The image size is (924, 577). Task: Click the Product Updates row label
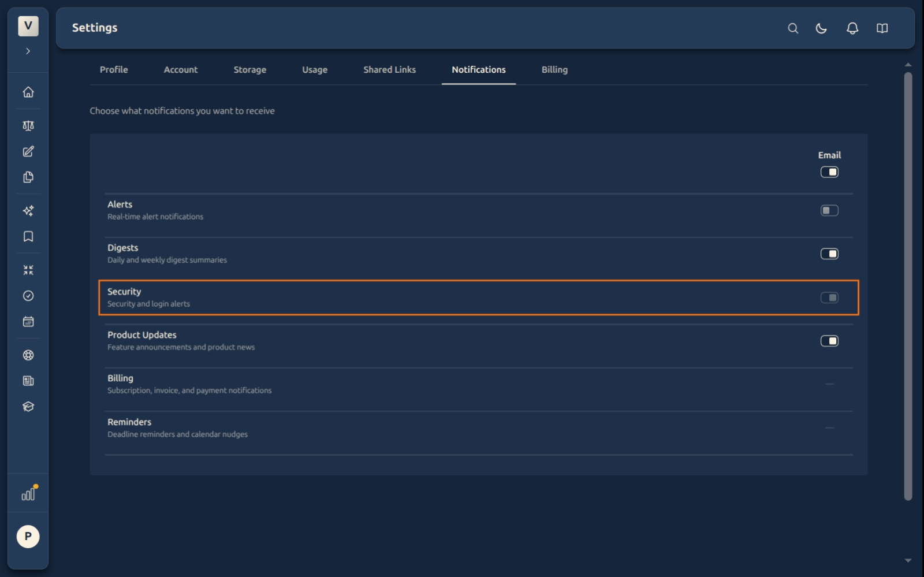pos(142,335)
